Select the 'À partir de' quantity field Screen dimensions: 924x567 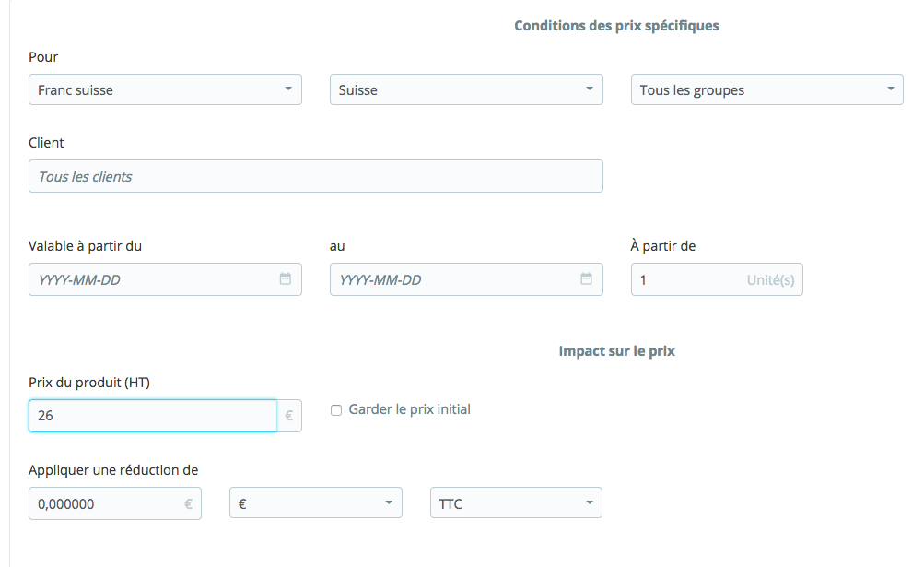[686, 279]
